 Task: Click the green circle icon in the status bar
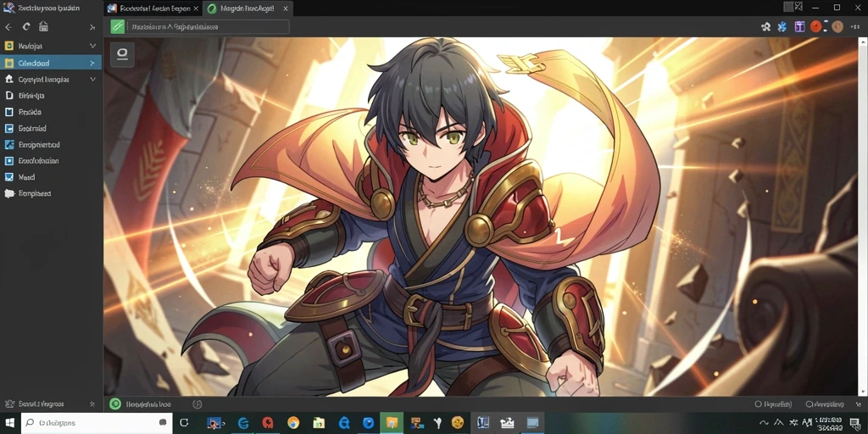(115, 404)
